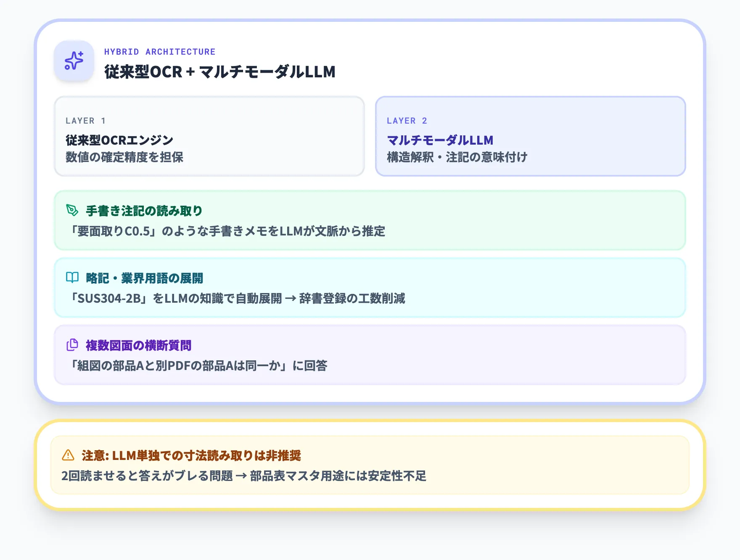The image size is (740, 560).
Task: Click the sparkle Hybrid Architecture icon
Action: (74, 61)
